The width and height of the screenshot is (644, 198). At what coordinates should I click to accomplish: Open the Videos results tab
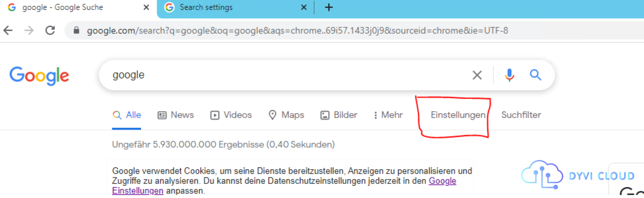tap(231, 115)
